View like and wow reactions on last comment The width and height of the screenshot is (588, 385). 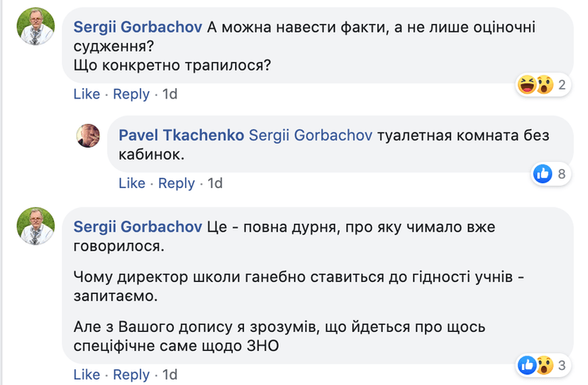(535, 365)
